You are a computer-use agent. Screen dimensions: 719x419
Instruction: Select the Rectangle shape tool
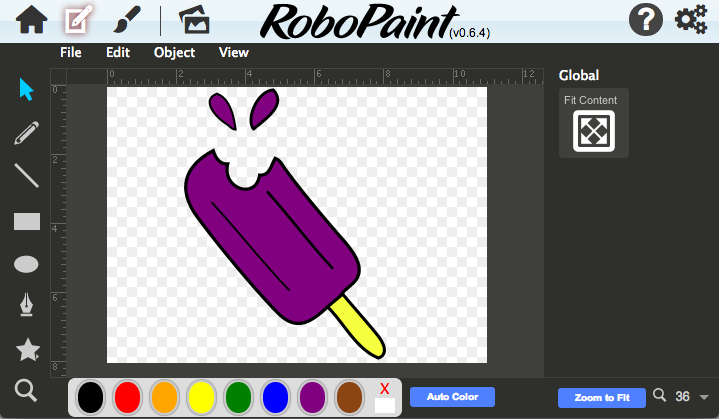pos(26,221)
